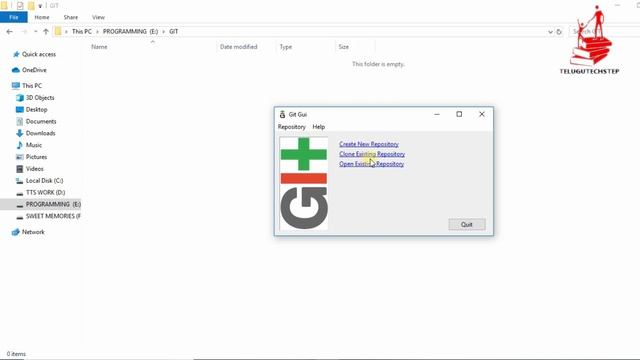
Task: Open Repository menu in Git Gui
Action: tap(291, 127)
